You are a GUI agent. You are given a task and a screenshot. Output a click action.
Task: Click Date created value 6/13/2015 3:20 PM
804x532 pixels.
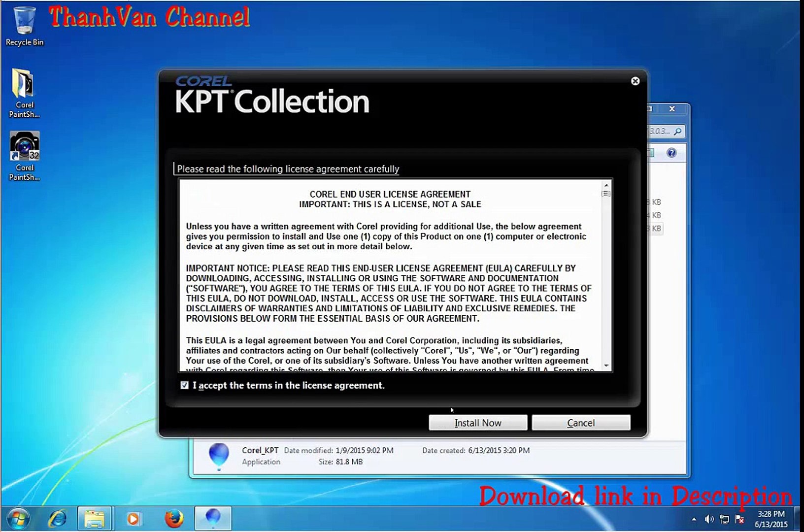point(499,450)
